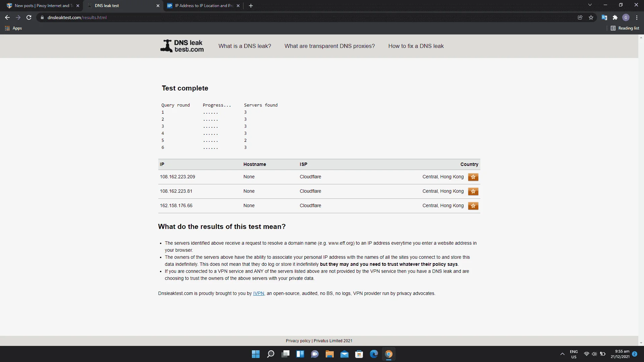Viewport: 644px width, 362px height.
Task: Open the Chat app on taskbar
Action: click(315, 354)
